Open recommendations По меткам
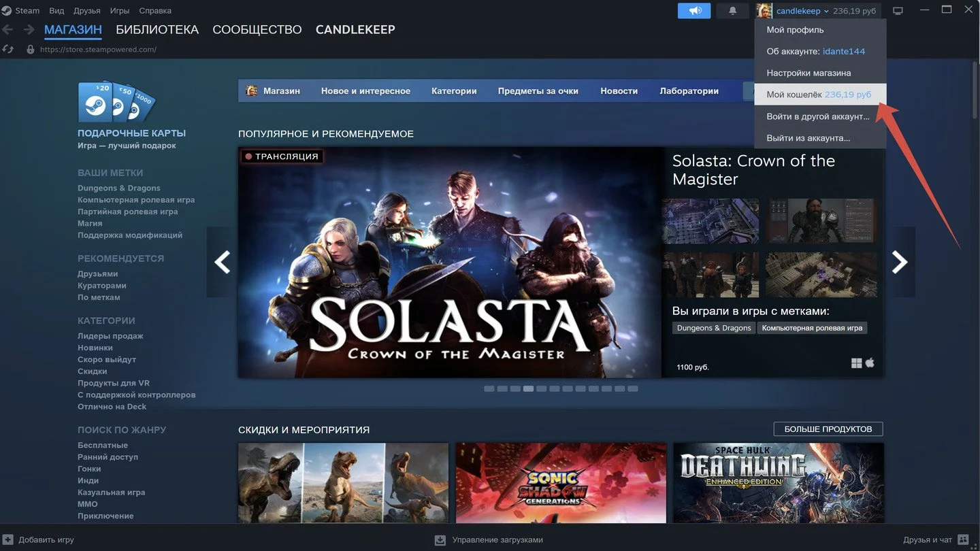 point(99,297)
